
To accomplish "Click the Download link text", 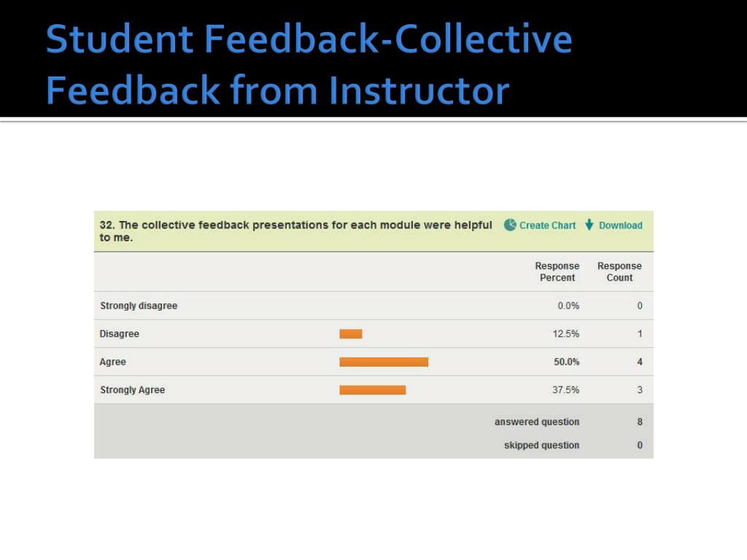I will pyautogui.click(x=620, y=225).
